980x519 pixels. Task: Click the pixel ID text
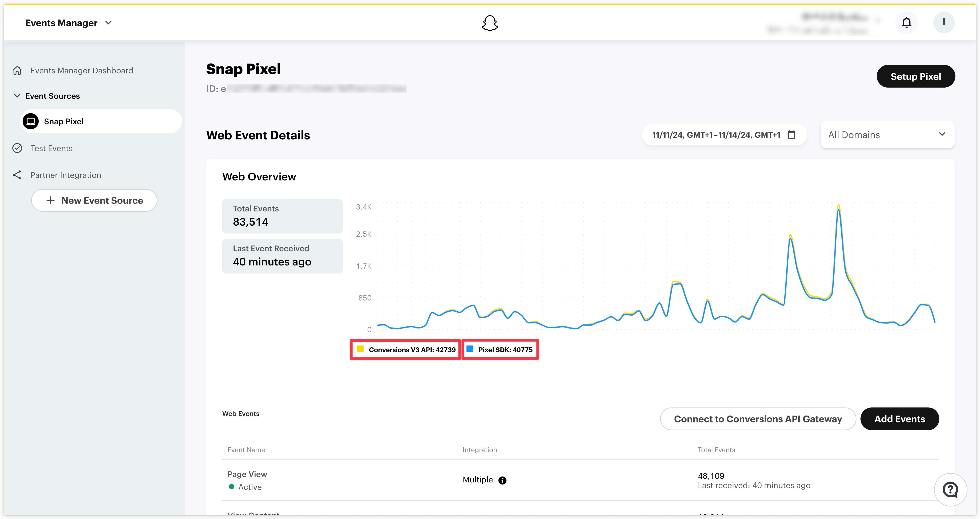(x=306, y=89)
